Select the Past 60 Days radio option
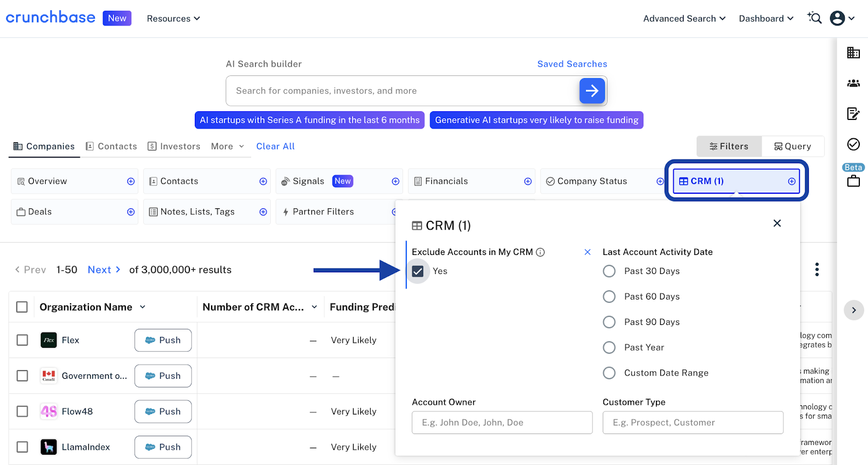868x465 pixels. 609,296
